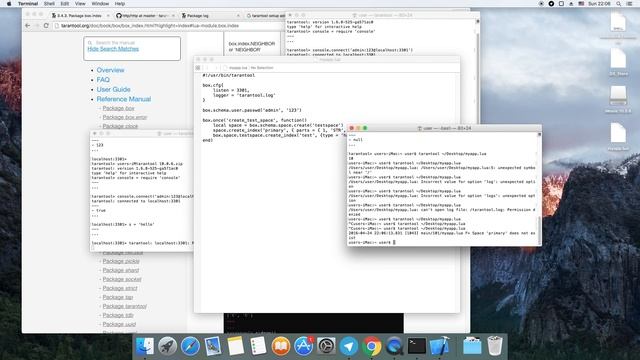Click localhost:3301> s = 'hello' line in left Terminal
Viewport: 640px width, 360px height.
122,224
